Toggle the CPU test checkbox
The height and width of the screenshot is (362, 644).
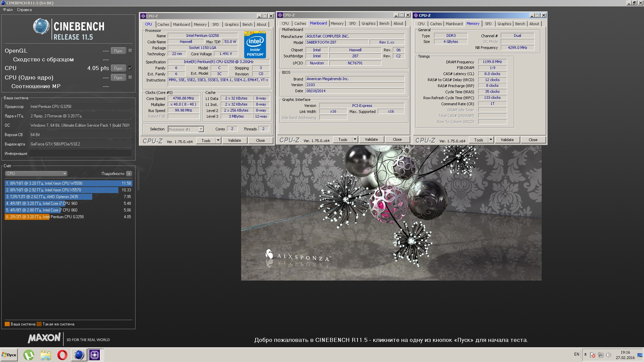click(130, 68)
